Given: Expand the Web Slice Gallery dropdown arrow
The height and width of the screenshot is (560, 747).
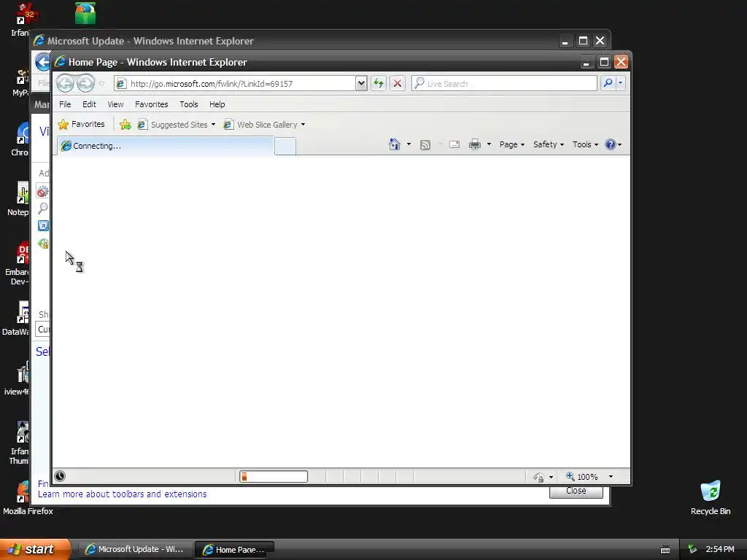Looking at the screenshot, I should (303, 125).
